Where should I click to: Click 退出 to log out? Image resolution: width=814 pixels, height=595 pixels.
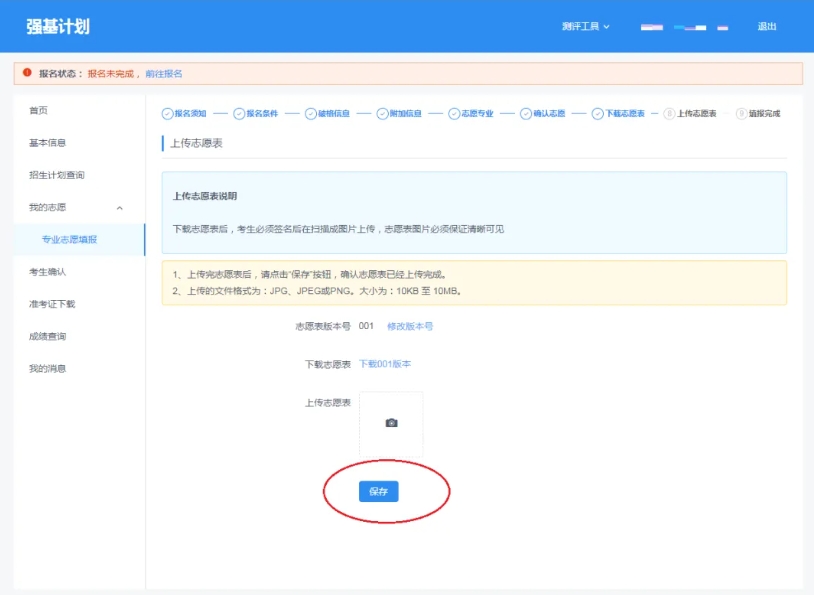pyautogui.click(x=768, y=27)
